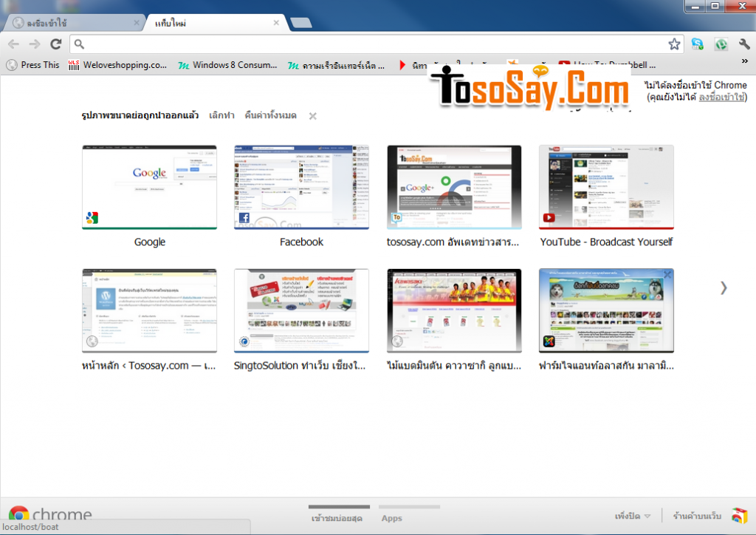The height and width of the screenshot is (535, 756).
Task: Bookmark this page with star icon
Action: pos(674,44)
